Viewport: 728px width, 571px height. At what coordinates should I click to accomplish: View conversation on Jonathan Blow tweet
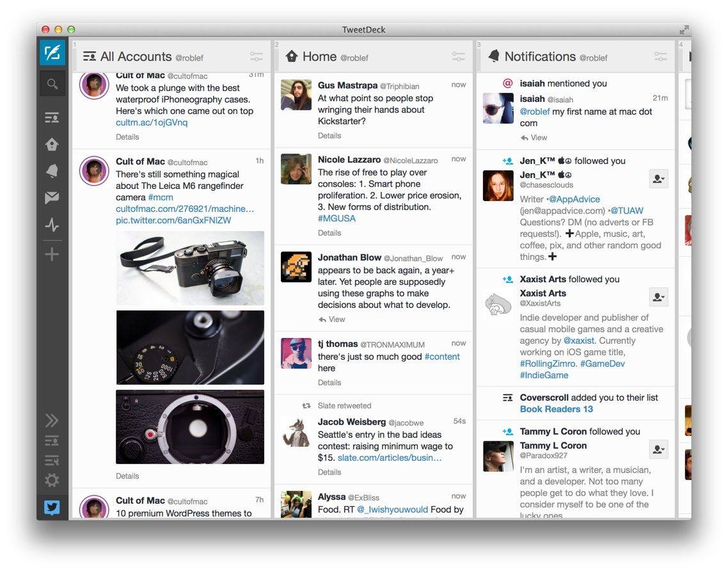click(x=332, y=319)
